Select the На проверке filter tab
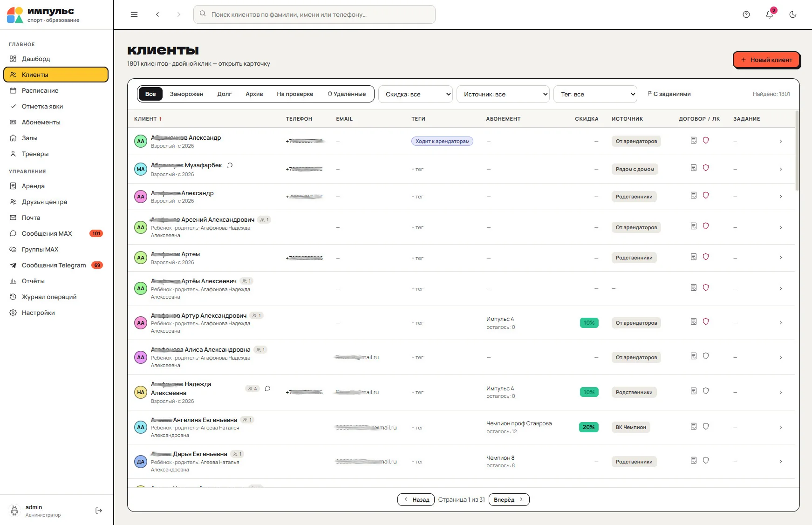 coord(295,94)
